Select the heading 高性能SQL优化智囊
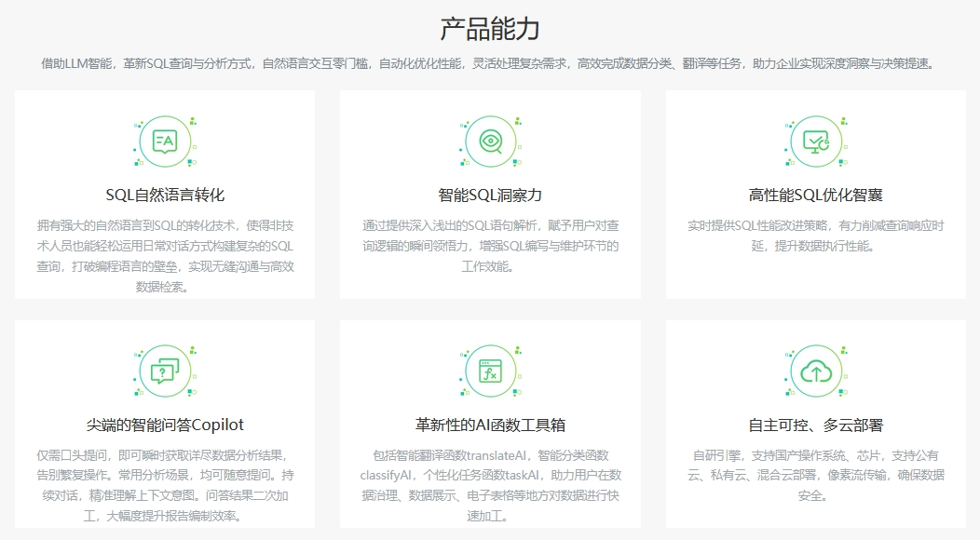This screenshot has width=980, height=540. [816, 195]
